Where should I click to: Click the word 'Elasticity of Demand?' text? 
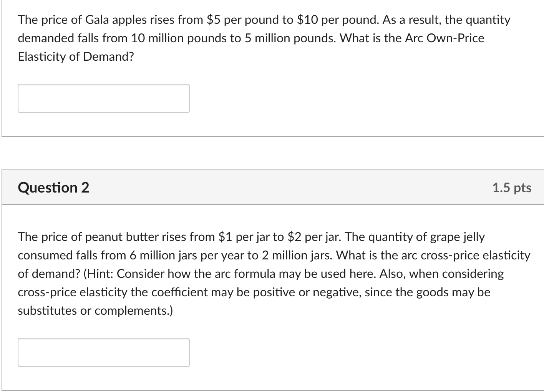pyautogui.click(x=76, y=57)
